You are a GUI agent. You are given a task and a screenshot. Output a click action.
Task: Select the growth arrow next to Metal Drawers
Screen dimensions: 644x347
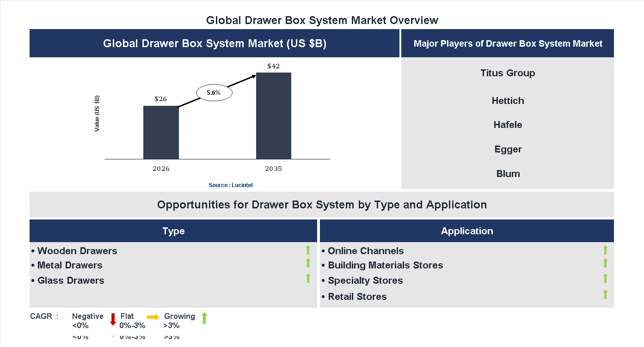pos(308,264)
